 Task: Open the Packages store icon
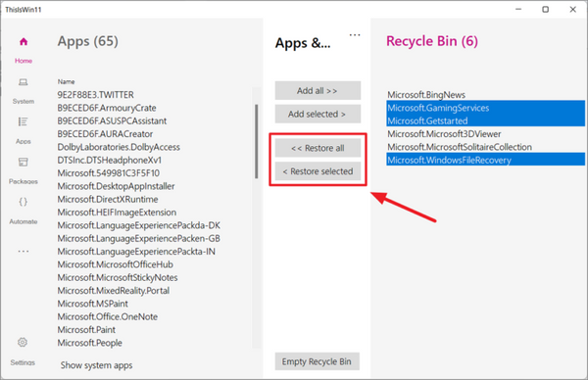[x=24, y=162]
